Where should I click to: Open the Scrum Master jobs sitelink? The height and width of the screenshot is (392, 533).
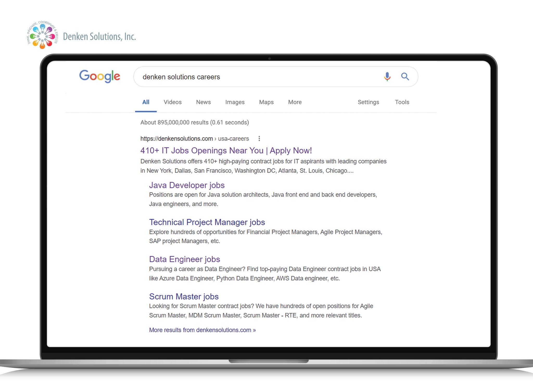point(184,297)
